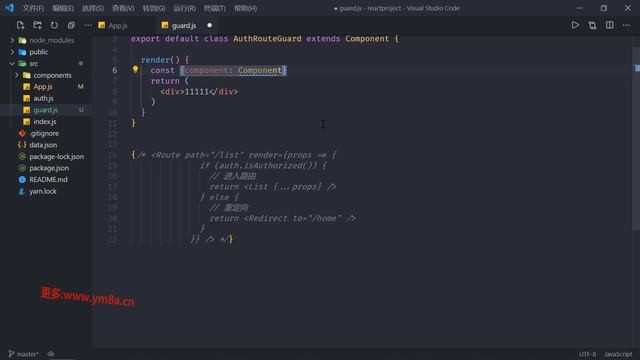Create a new file in explorer
Screen dimensions: 640x360
tap(20, 25)
